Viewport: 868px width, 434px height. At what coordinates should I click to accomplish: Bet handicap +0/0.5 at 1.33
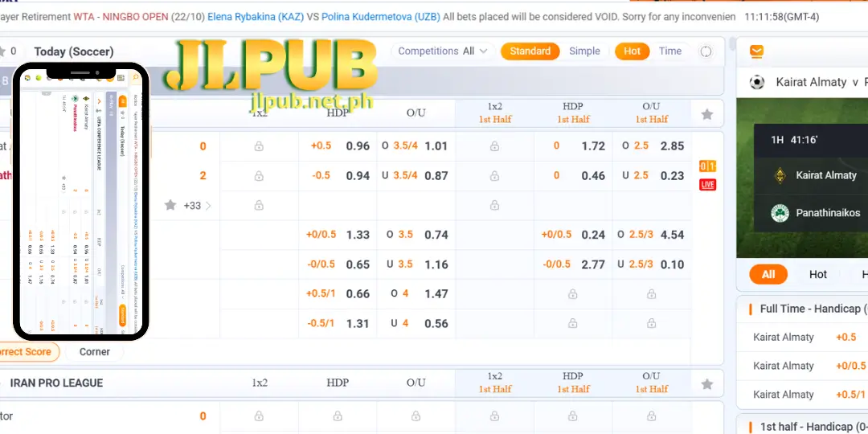point(338,235)
